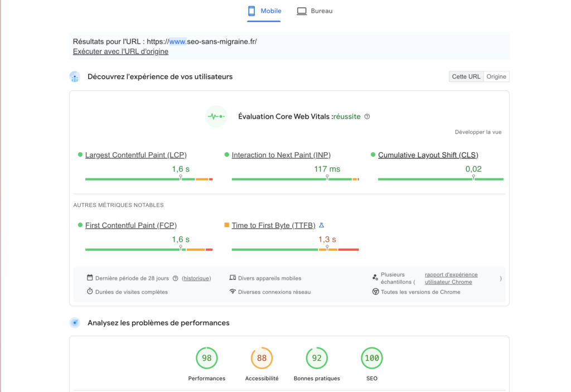
Task: Click the Performances score gauge 98
Action: [206, 358]
